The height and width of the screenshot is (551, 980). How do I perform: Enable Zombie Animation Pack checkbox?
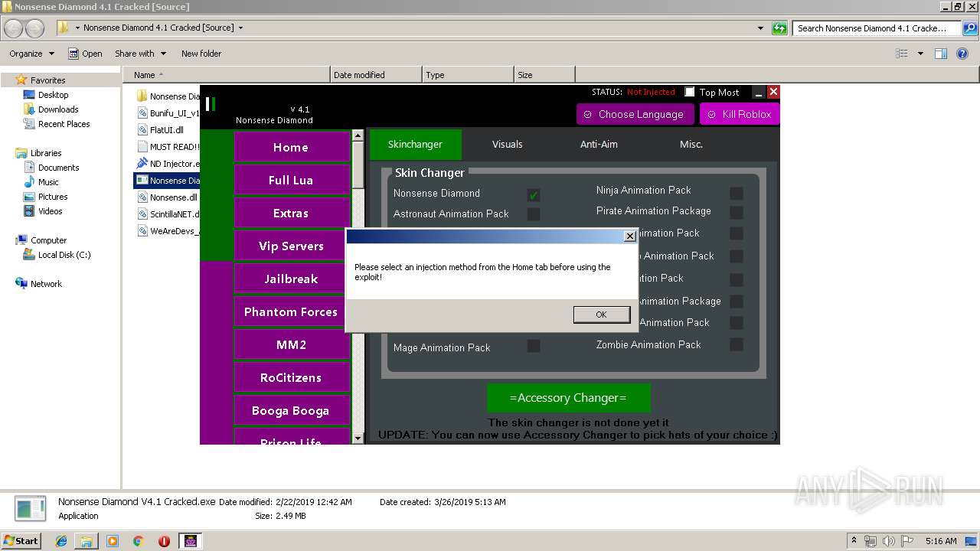[x=737, y=344]
